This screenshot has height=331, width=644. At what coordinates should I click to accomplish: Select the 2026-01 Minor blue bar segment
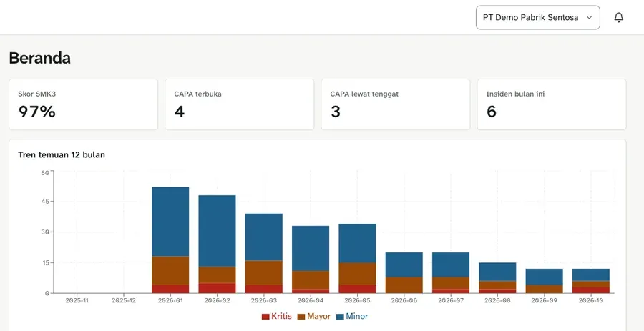pos(170,222)
